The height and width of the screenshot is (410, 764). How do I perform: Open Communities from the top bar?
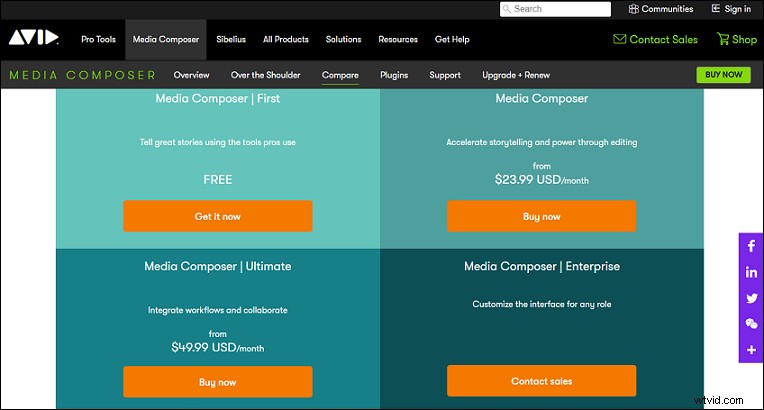(x=660, y=9)
